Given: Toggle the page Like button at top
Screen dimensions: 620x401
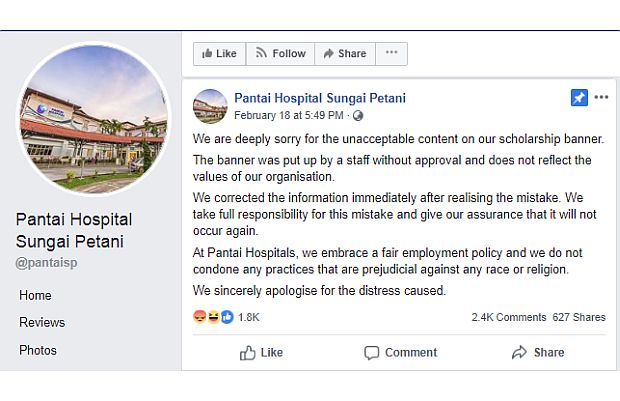Looking at the screenshot, I should [220, 53].
